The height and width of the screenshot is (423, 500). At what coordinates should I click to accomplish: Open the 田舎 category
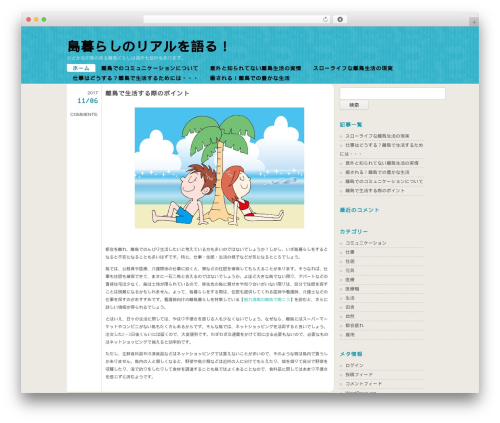coord(350,307)
